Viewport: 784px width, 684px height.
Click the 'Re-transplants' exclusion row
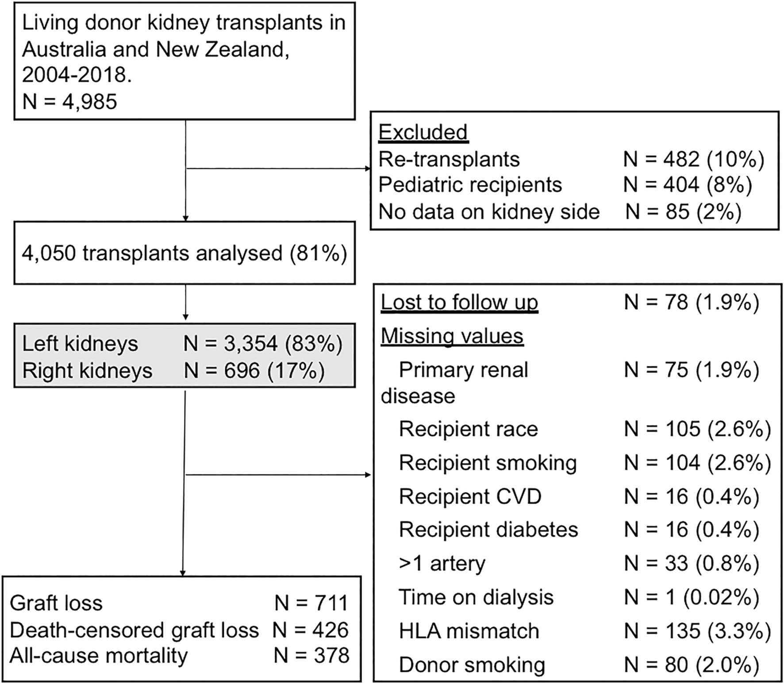(571, 159)
